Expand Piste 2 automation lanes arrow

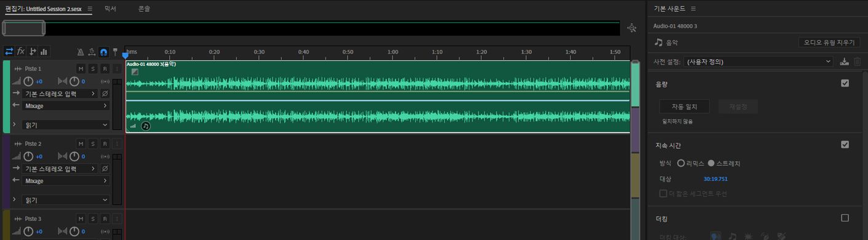pyautogui.click(x=14, y=199)
